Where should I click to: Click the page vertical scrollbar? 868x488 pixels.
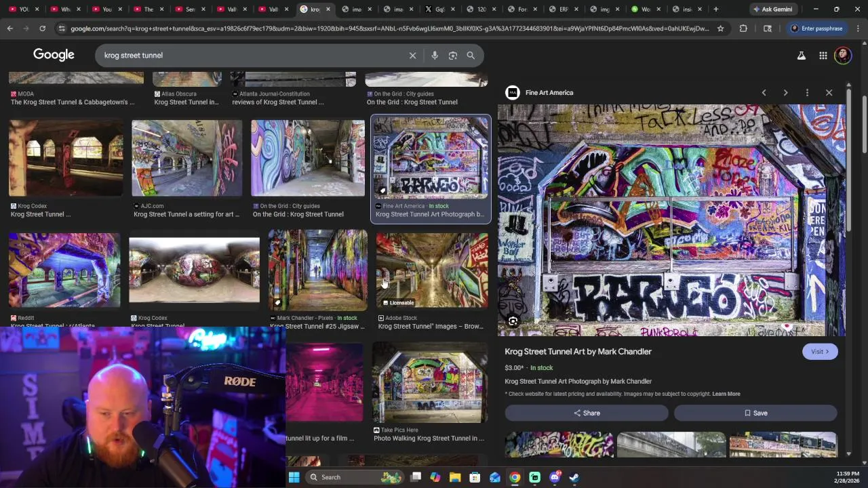[x=865, y=125]
